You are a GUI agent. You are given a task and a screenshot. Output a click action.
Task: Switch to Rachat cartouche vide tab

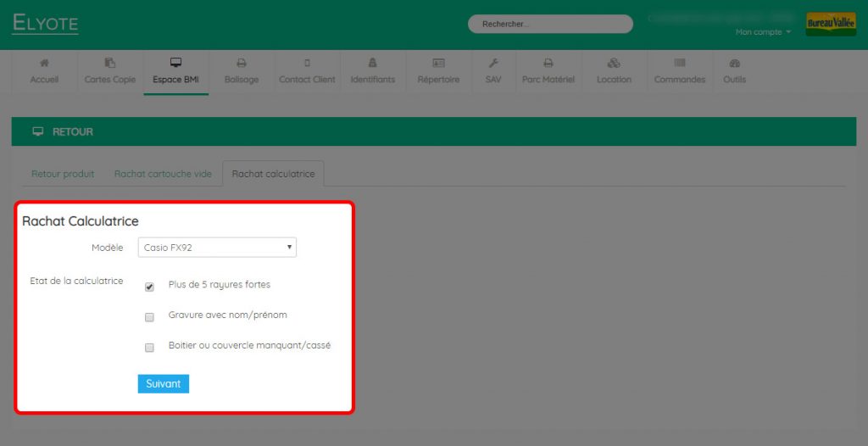(x=163, y=174)
